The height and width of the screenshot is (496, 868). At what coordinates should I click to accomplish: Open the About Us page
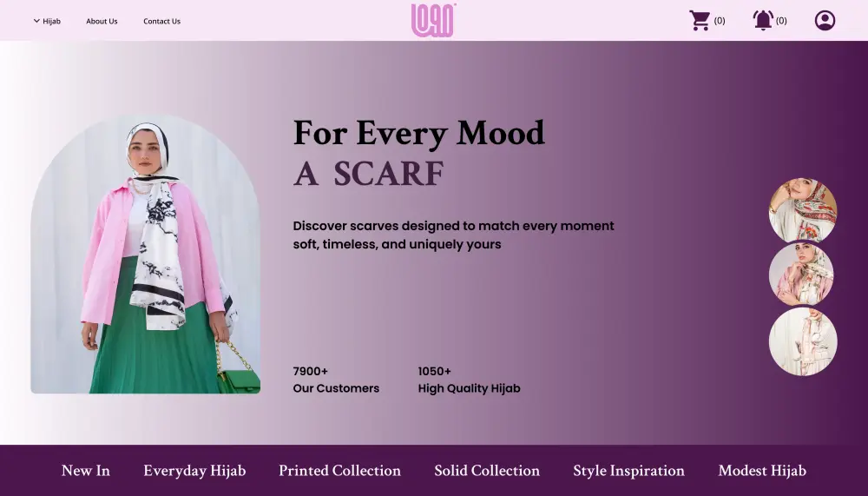102,21
